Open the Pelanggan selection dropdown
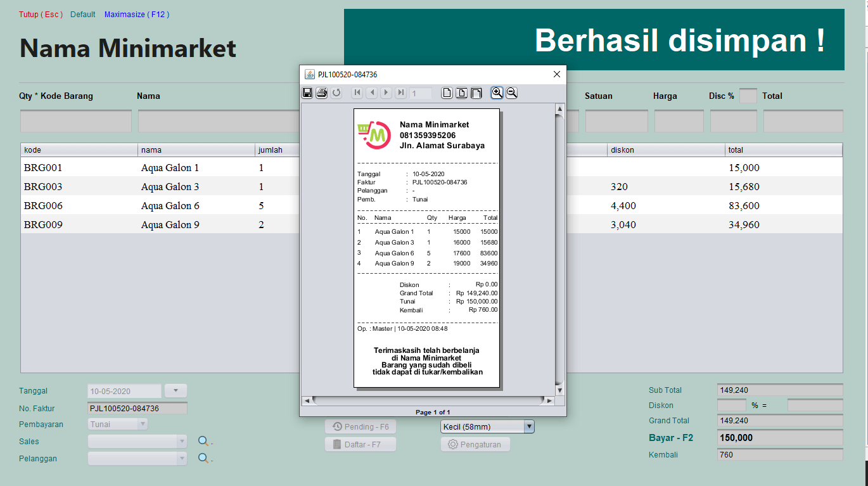Image resolution: width=868 pixels, height=486 pixels. [182, 458]
